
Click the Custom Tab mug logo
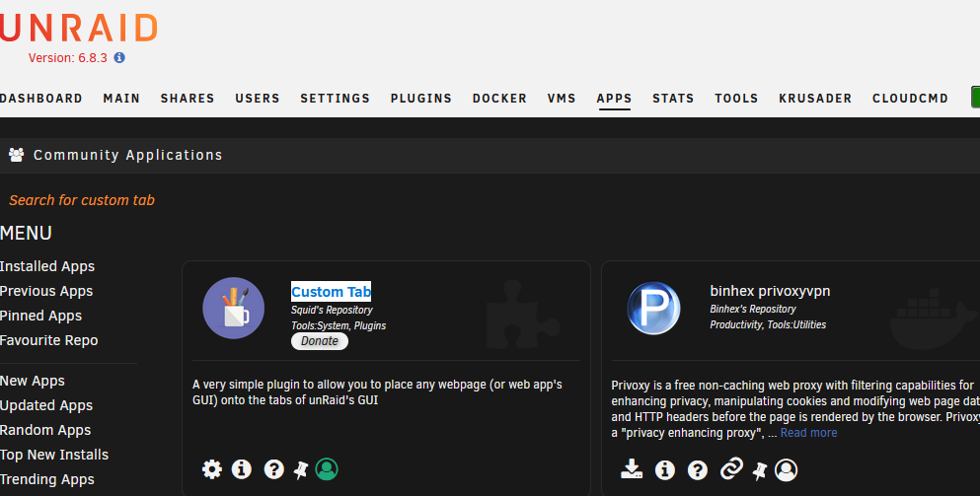tap(233, 308)
